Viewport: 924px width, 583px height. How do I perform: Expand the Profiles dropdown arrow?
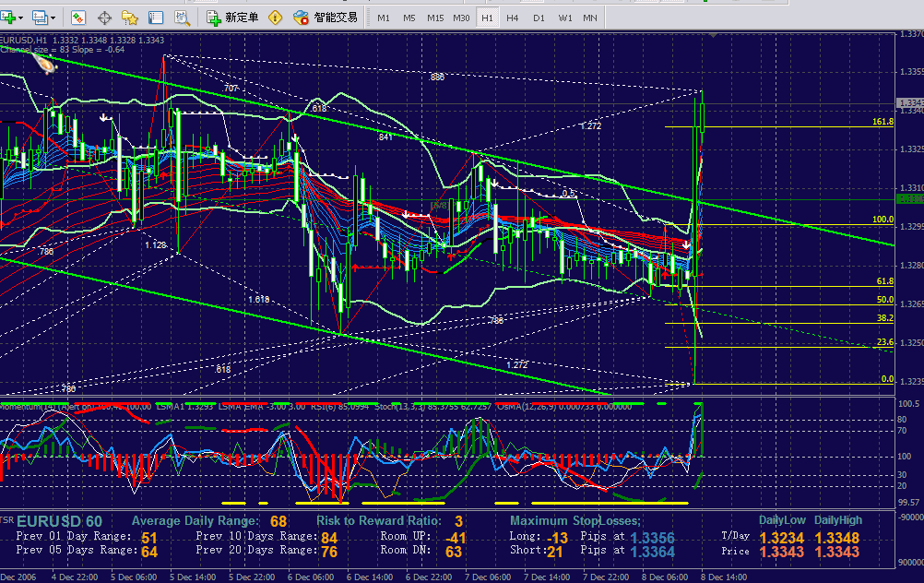coord(53,18)
